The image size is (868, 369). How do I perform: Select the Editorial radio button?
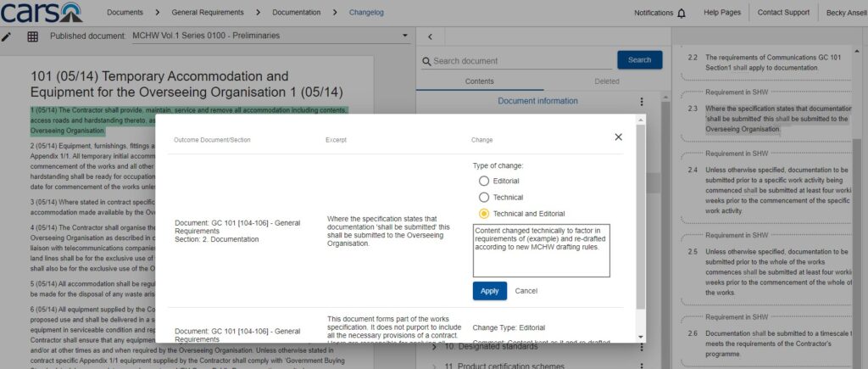coord(484,181)
